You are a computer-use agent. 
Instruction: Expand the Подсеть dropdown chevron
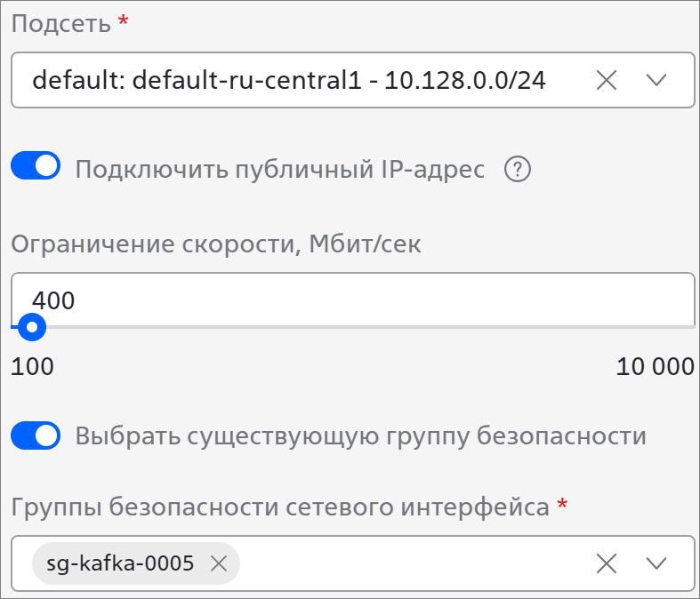pyautogui.click(x=656, y=80)
